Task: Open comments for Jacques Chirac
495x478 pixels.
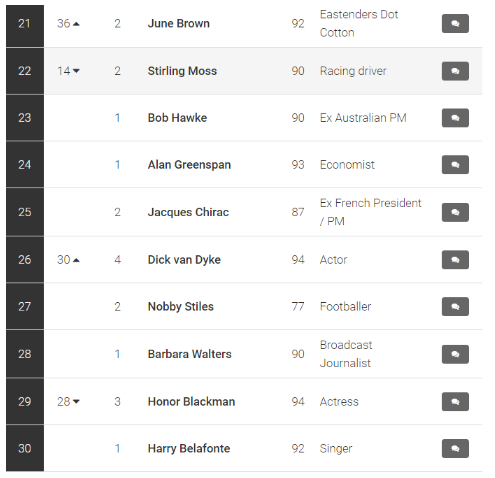Action: pyautogui.click(x=455, y=212)
